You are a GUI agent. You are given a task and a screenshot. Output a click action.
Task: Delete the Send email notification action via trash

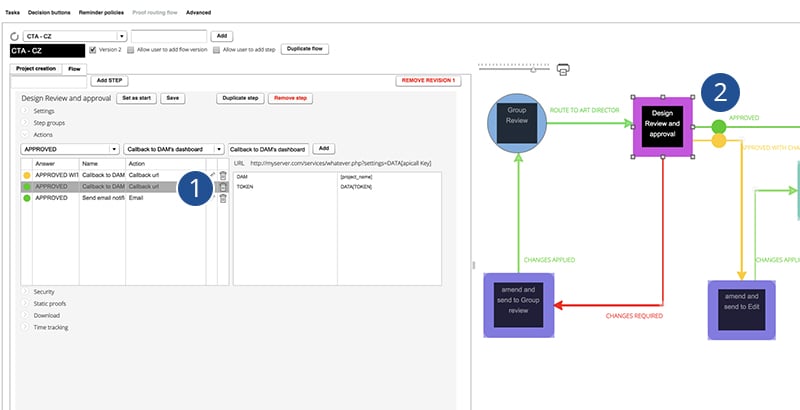223,198
